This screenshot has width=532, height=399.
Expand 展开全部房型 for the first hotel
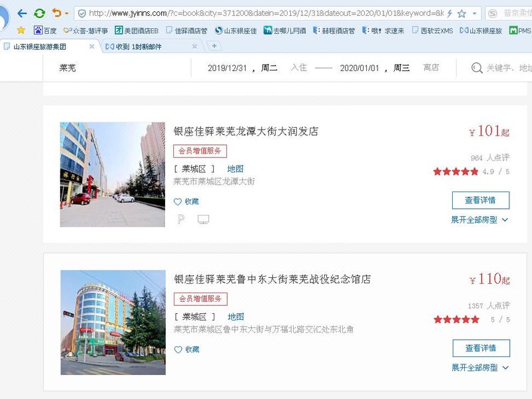click(x=479, y=219)
